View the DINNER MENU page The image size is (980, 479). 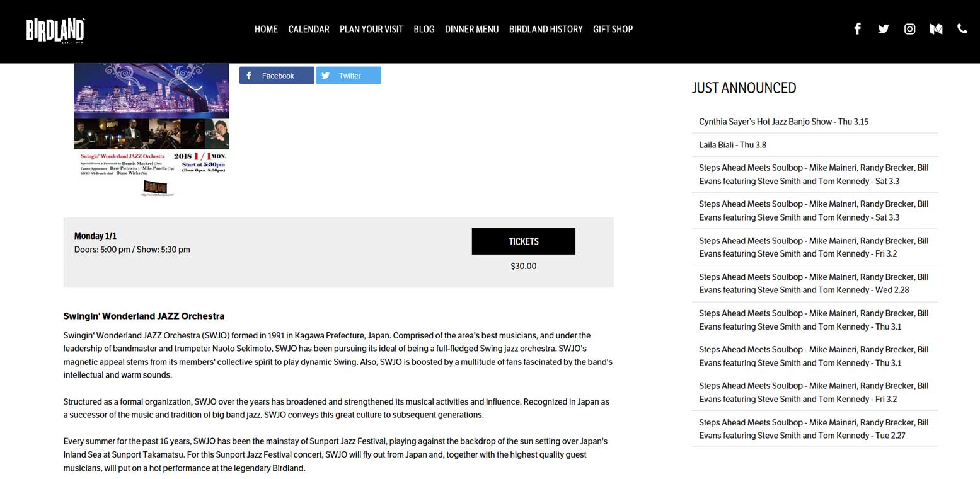471,29
